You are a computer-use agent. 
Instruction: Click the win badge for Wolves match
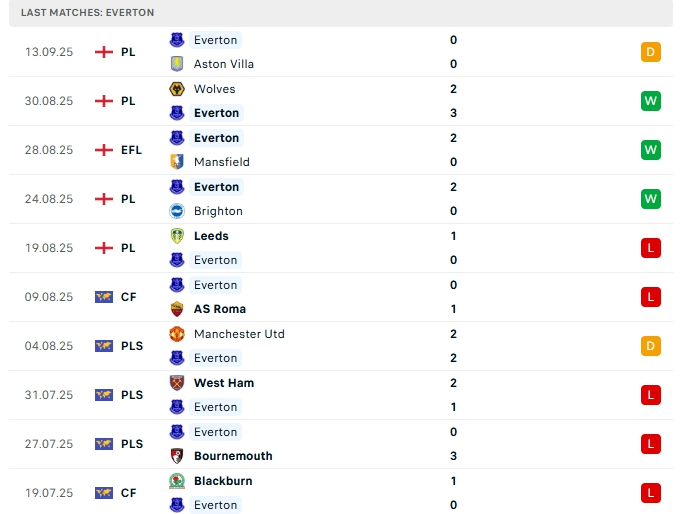point(651,101)
